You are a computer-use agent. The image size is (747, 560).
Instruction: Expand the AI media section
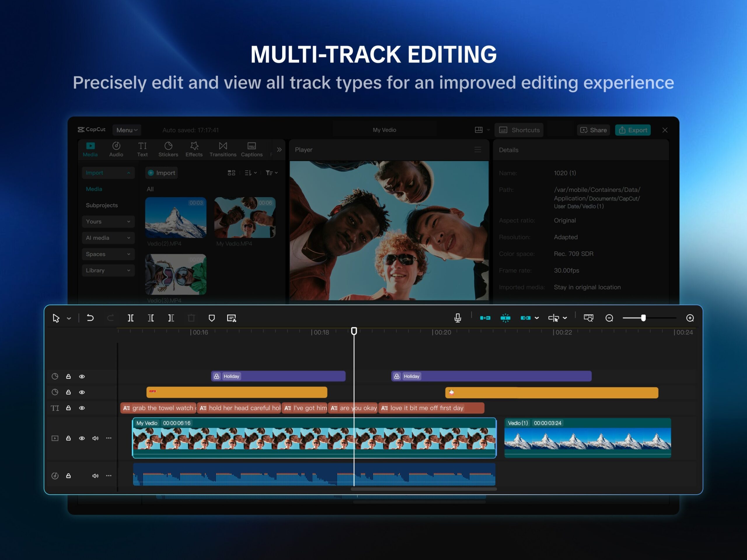(108, 238)
